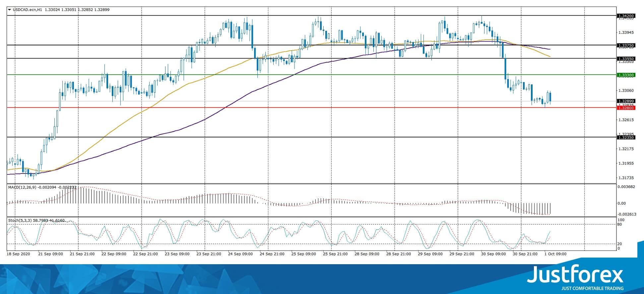Click the 22 Sep 21:00 time label

[x=146, y=254]
